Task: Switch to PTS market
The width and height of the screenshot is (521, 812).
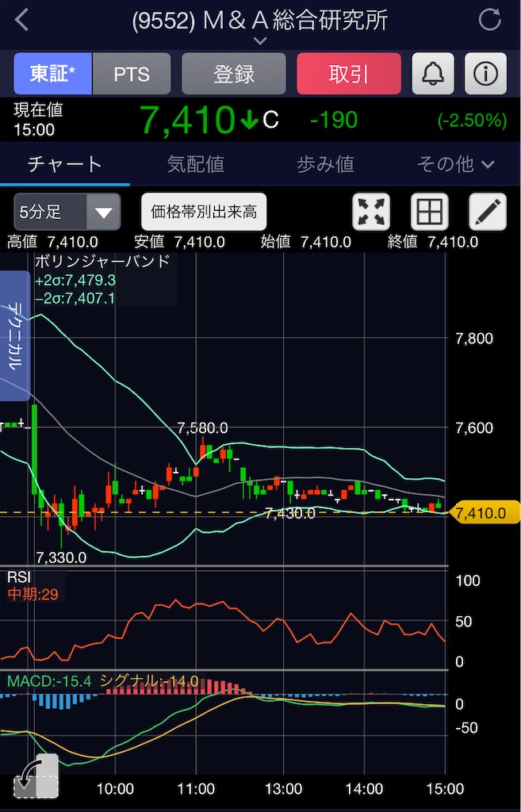Action: pos(132,74)
